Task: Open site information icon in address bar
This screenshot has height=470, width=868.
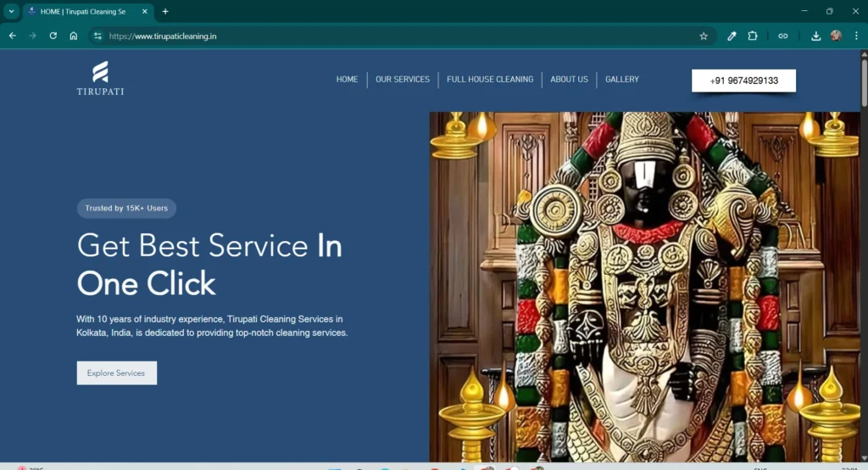Action: point(97,36)
